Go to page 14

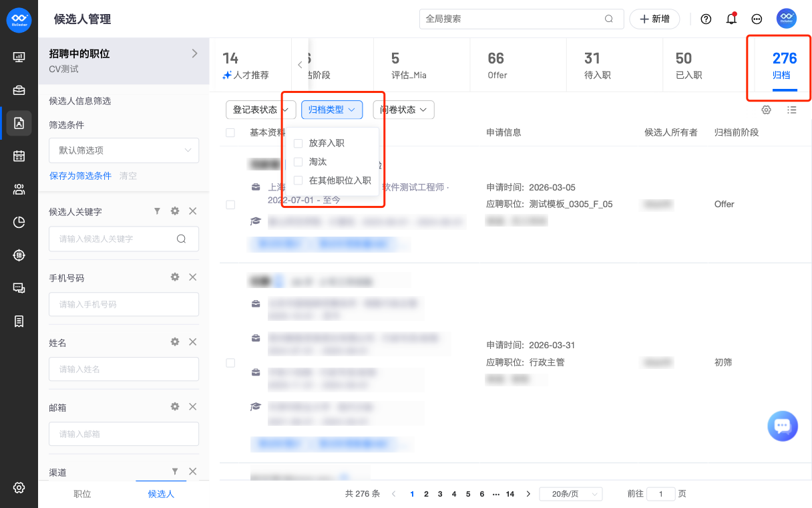(x=510, y=494)
